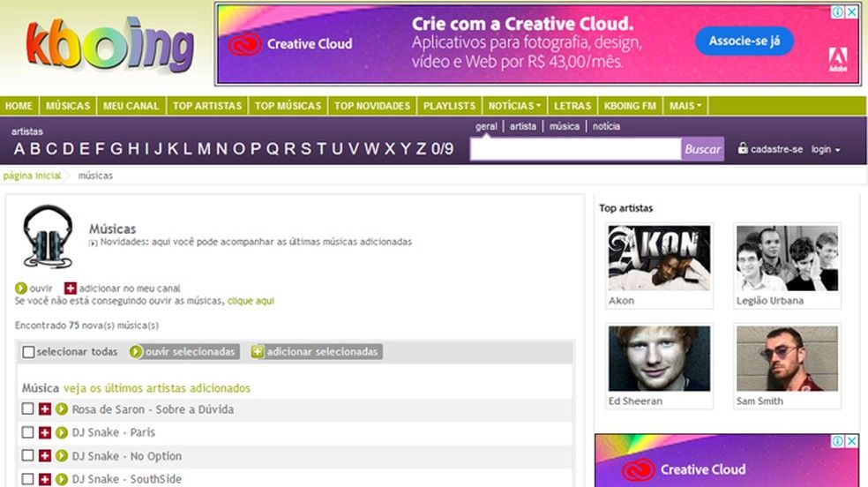Open ad info icon on top banner
Image resolution: width=868 pixels, height=487 pixels.
tap(838, 11)
